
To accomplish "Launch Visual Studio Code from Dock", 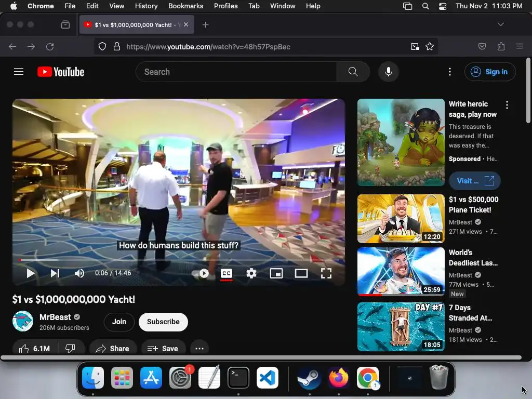I will pyautogui.click(x=268, y=378).
